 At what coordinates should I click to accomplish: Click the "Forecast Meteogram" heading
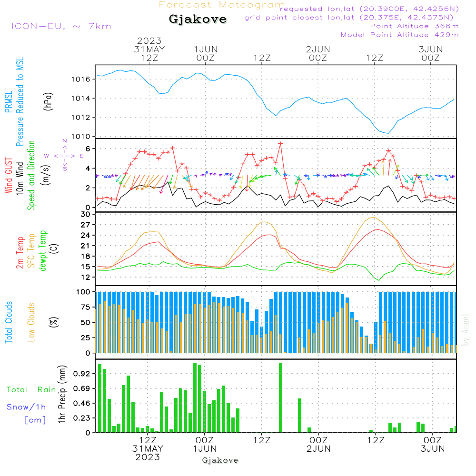click(x=222, y=5)
